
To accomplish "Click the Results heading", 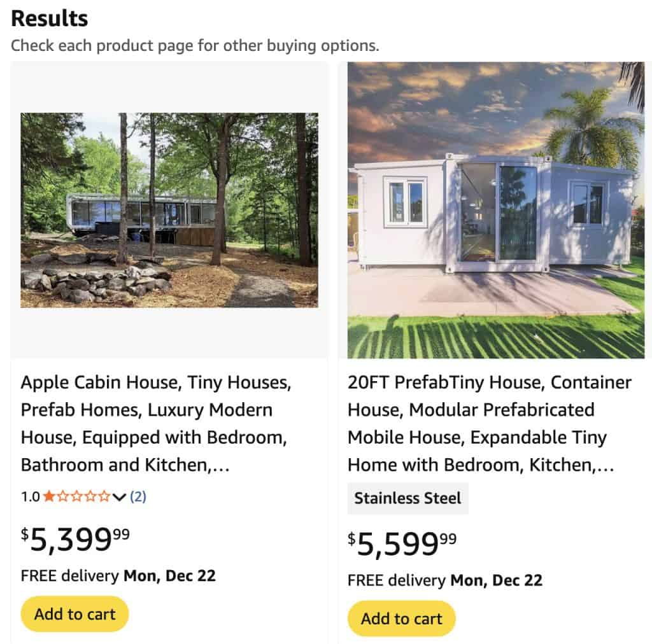I will 50,18.
